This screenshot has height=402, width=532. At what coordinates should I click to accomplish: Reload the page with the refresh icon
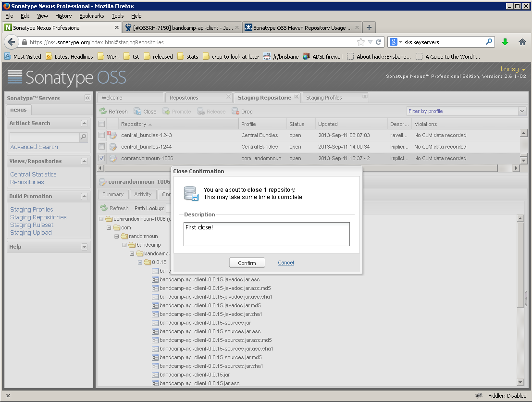pos(379,42)
